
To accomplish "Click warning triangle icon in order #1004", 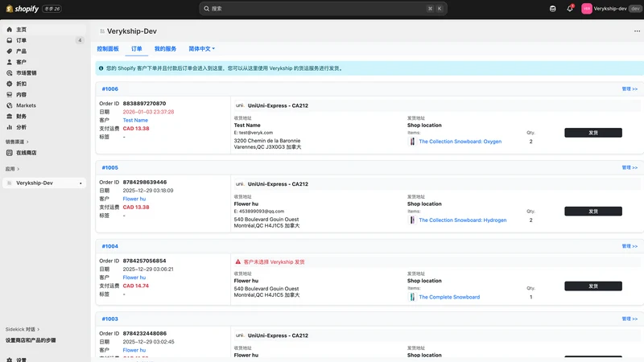I will click(x=237, y=262).
